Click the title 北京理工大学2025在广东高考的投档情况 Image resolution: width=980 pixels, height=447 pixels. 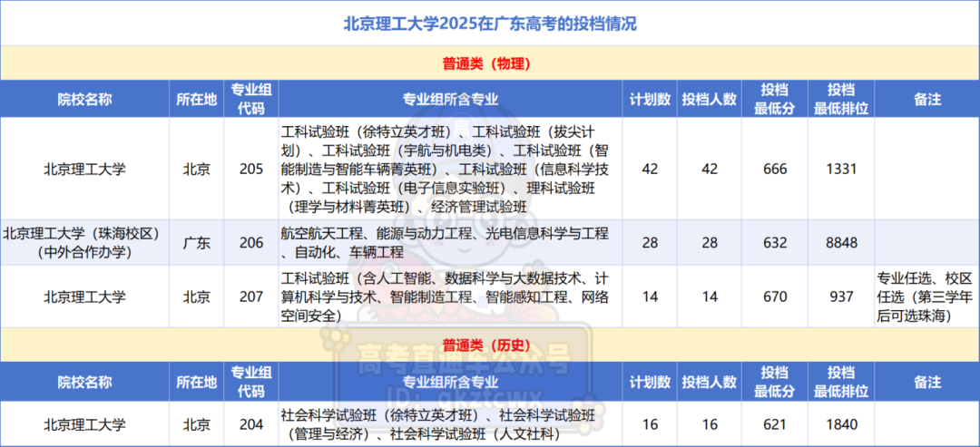click(490, 25)
